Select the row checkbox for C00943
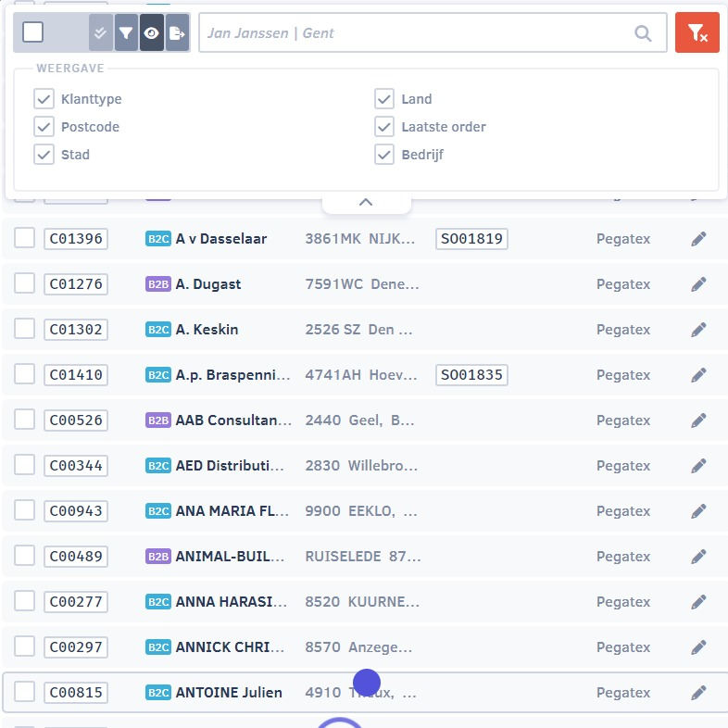The width and height of the screenshot is (728, 728). (25, 510)
